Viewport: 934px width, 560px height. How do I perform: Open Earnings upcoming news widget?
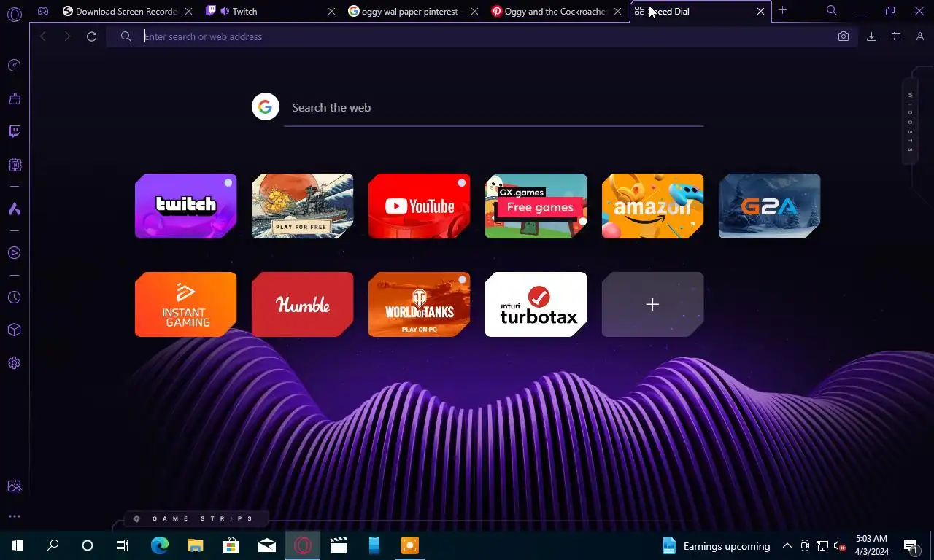(716, 545)
